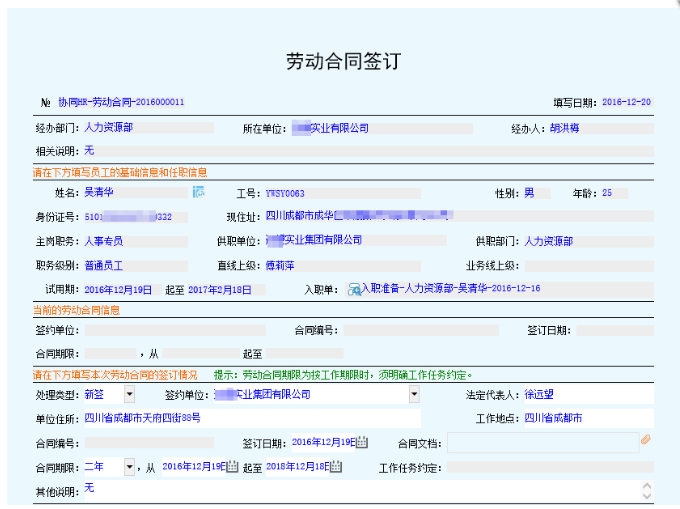Open the 入职单 linked document icon
The width and height of the screenshot is (680, 509).
(x=354, y=289)
